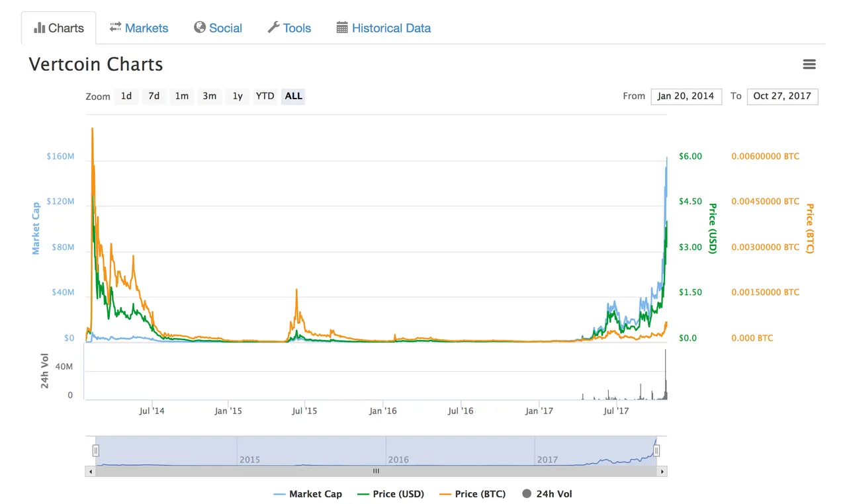Toggle the Price (BTC) series in legend

click(x=473, y=494)
